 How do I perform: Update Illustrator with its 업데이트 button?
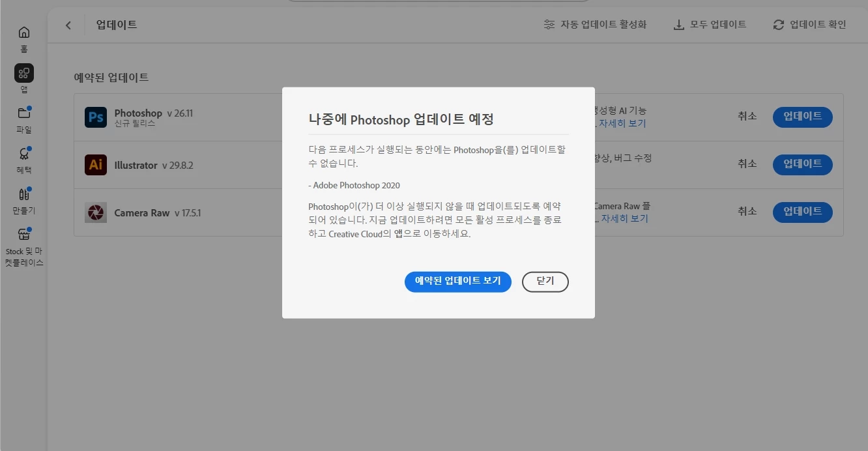[x=803, y=165]
